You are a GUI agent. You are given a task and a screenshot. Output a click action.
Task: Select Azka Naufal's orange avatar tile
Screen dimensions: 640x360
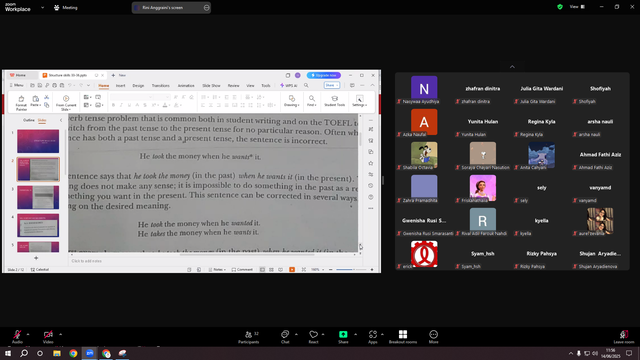[424, 122]
